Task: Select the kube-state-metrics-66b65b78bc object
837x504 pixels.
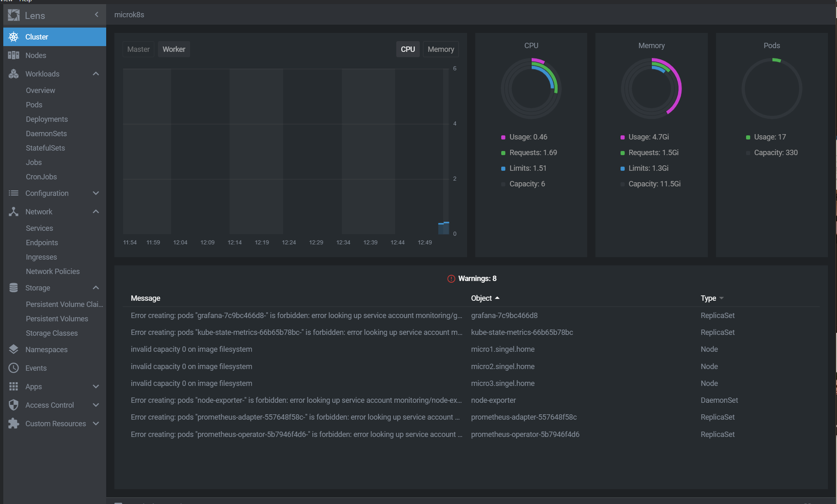Action: click(522, 332)
